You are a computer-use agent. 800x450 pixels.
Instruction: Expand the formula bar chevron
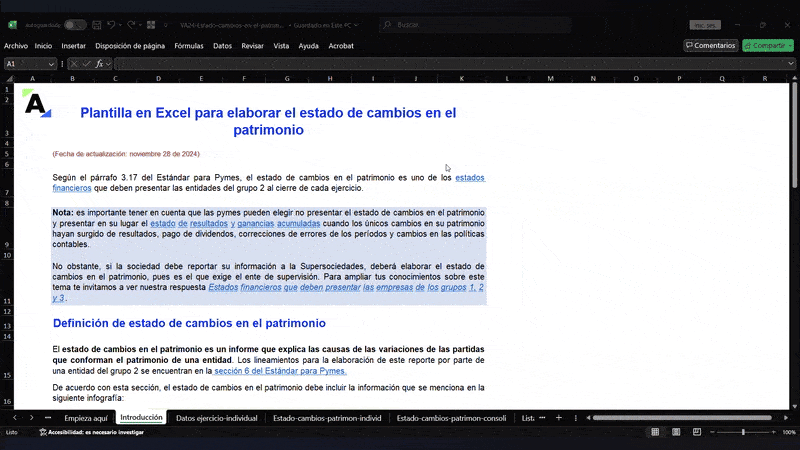789,63
